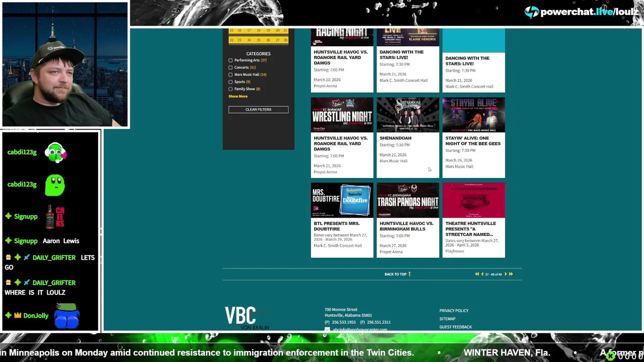644x362 pixels.
Task: Select date 23 in the calendar
Action: (239, 40)
